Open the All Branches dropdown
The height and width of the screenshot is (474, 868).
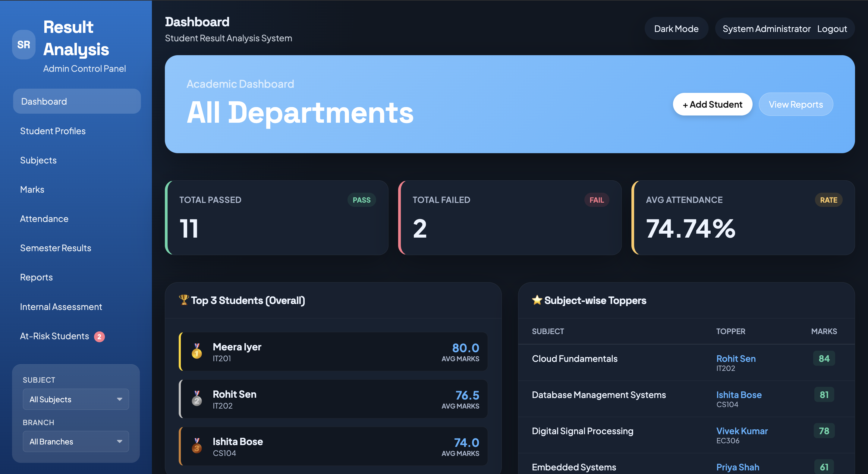[x=76, y=441]
